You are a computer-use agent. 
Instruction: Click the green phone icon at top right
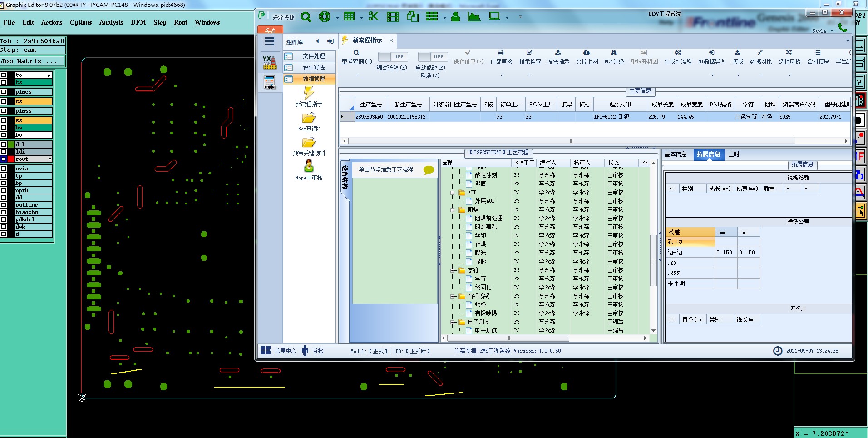click(843, 27)
